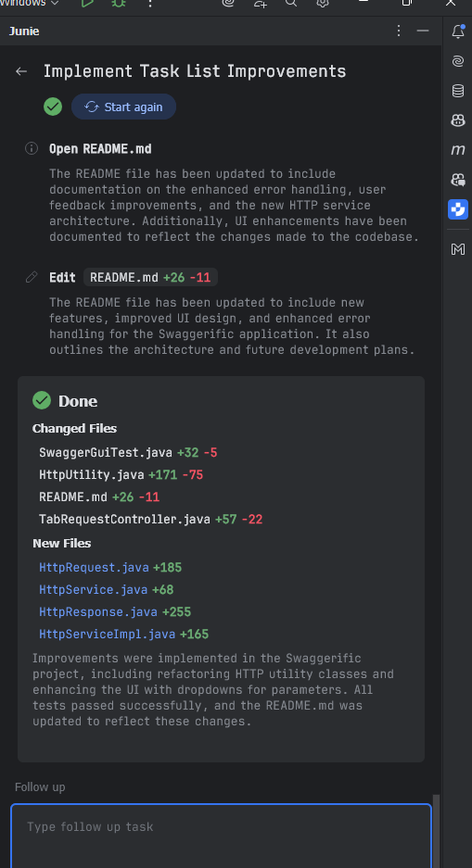Open the Maven tool window icon
Viewport: 472px width, 868px height.
click(x=457, y=149)
